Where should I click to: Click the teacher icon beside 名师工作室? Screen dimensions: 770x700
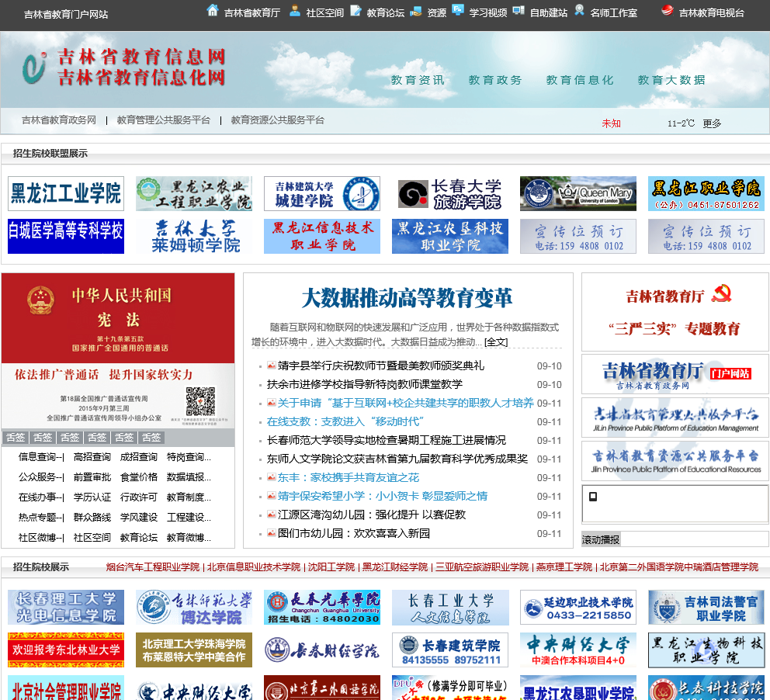pos(580,10)
